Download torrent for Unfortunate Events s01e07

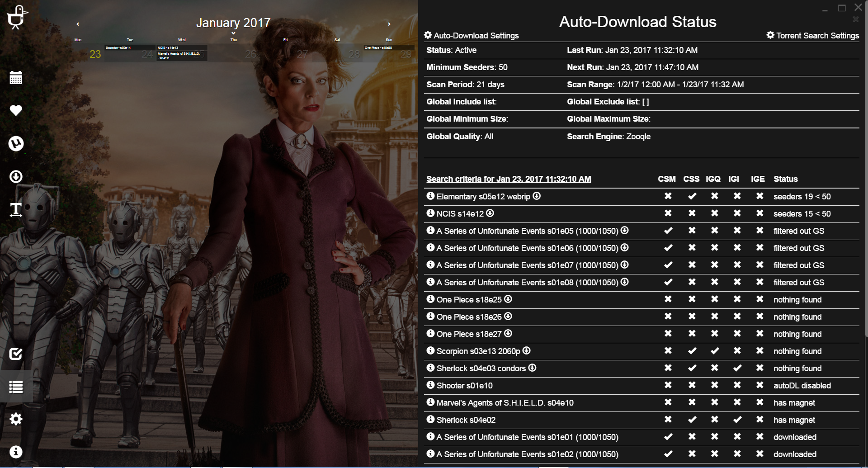point(625,265)
